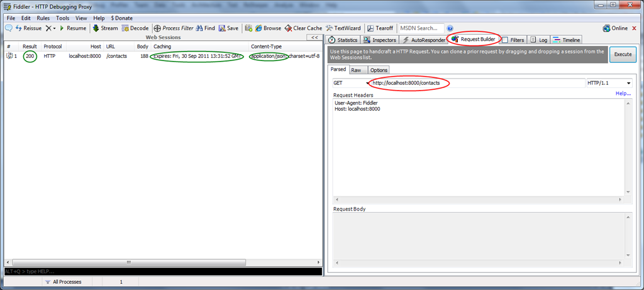This screenshot has width=644, height=290.
Task: Click the Execute button
Action: tap(623, 55)
